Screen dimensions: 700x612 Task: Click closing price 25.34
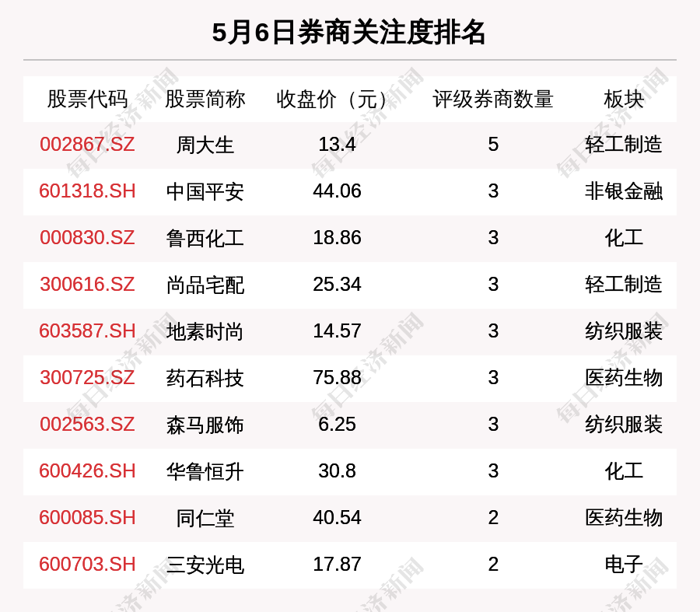pos(337,285)
